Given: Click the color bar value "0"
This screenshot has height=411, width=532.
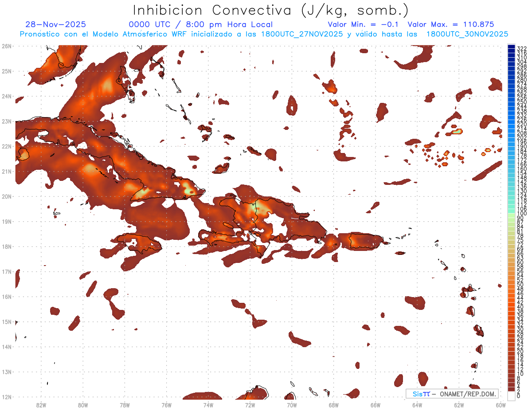Looking at the screenshot, I should coord(519,395).
